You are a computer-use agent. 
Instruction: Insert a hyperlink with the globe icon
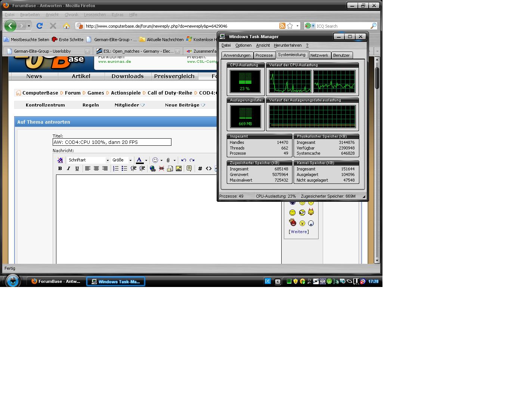153,169
